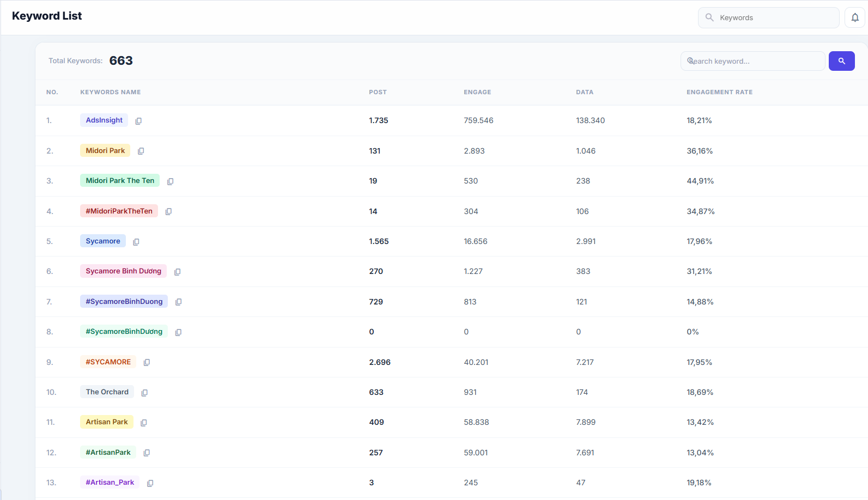Image resolution: width=868 pixels, height=500 pixels.
Task: Click the blue search keyword button
Action: pyautogui.click(x=841, y=61)
